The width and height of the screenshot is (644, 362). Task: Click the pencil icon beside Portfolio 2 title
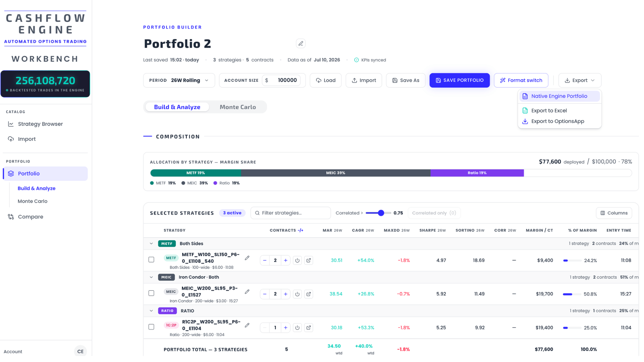click(301, 44)
